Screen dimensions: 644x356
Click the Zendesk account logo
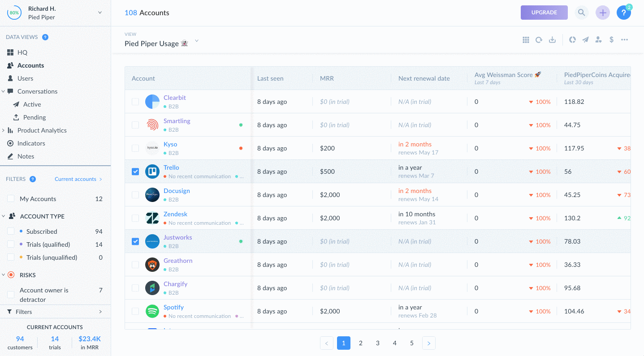click(152, 218)
